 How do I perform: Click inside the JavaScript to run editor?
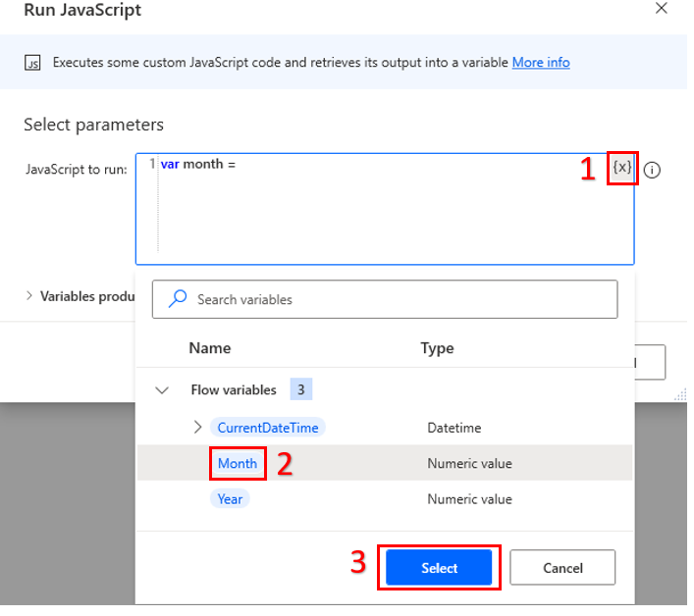pyautogui.click(x=385, y=209)
